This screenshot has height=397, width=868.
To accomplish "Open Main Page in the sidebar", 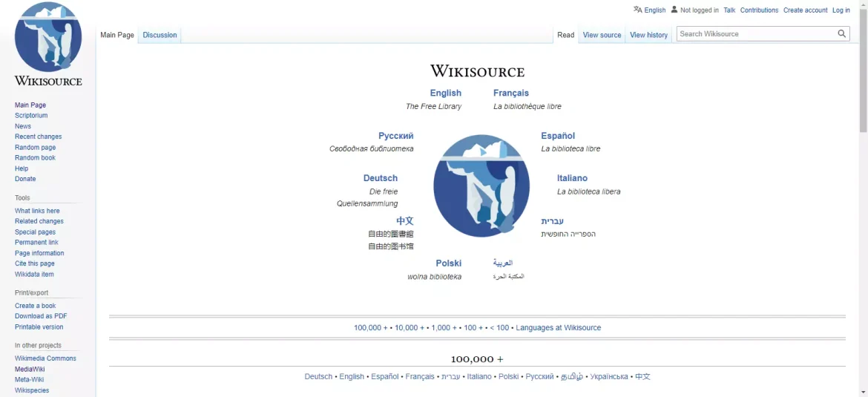I will point(30,105).
